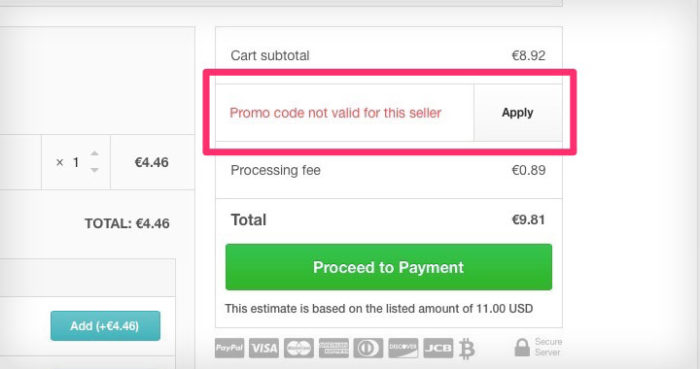Apply the promo code
700x369 pixels.
click(x=518, y=112)
